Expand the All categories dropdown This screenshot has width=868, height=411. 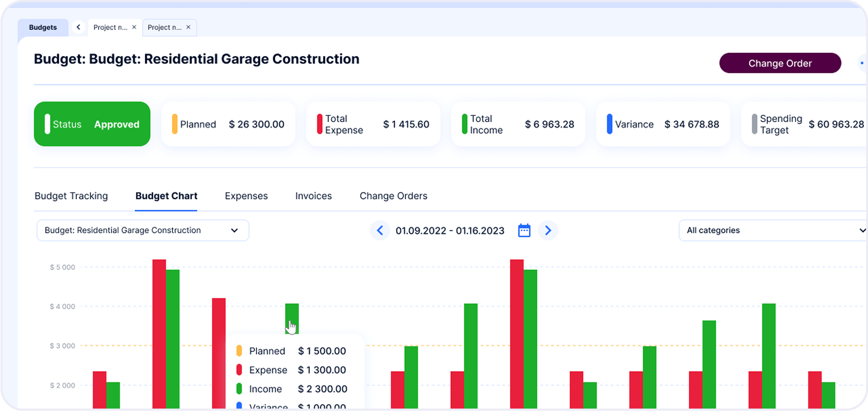773,230
